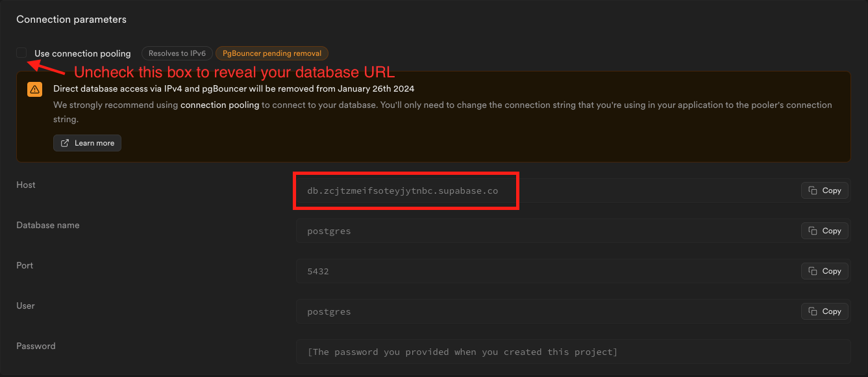The width and height of the screenshot is (868, 377).
Task: Click the Direct database access warning title
Action: (234, 88)
